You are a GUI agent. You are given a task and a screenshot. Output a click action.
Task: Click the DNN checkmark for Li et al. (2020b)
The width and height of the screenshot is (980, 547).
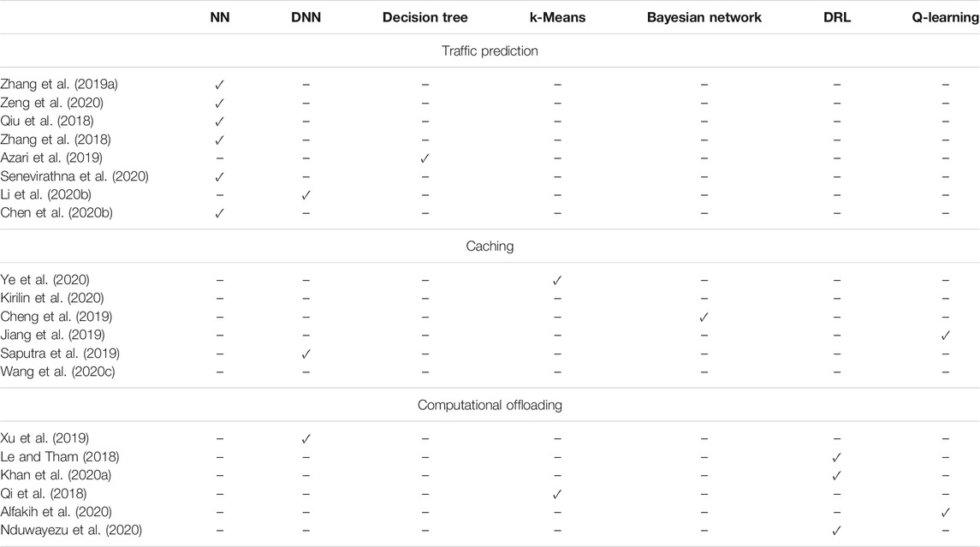(306, 195)
